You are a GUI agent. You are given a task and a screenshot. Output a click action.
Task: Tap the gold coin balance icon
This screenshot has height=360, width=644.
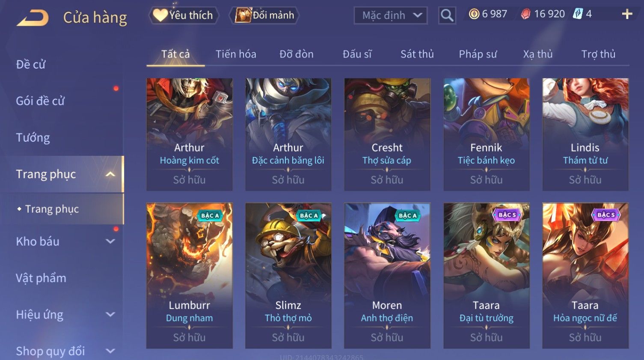pyautogui.click(x=474, y=14)
